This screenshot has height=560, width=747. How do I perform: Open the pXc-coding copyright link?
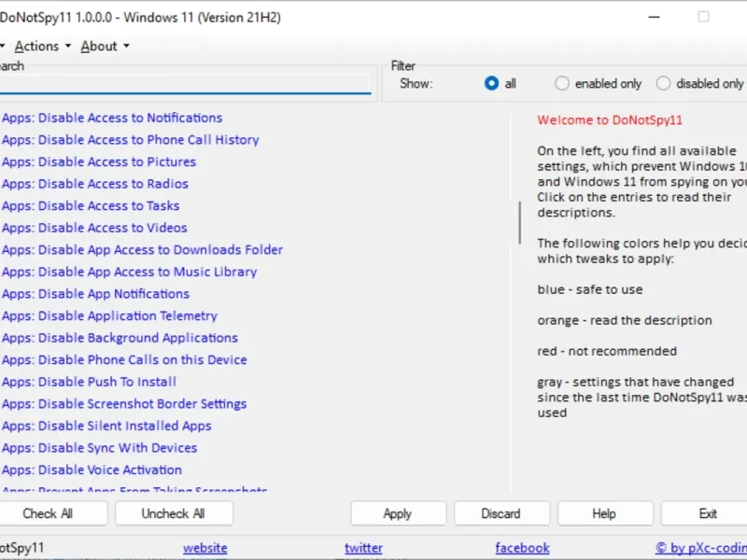pos(701,548)
